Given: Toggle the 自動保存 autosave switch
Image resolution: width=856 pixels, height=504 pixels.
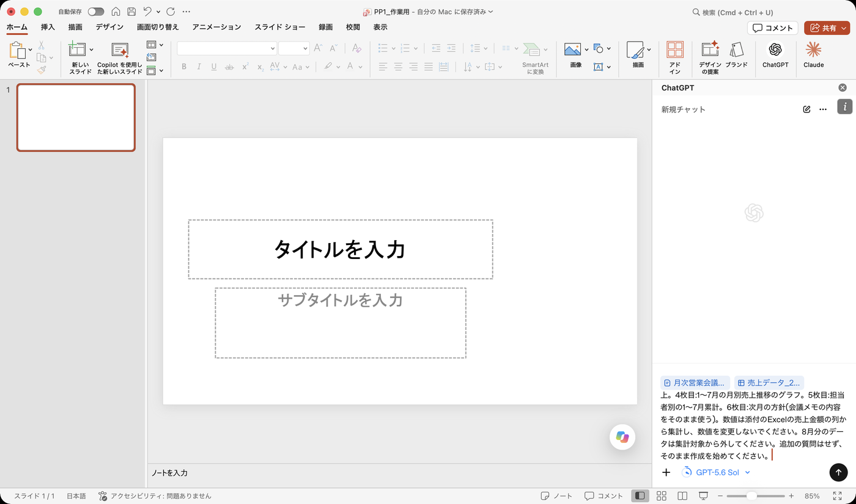Looking at the screenshot, I should point(96,12).
